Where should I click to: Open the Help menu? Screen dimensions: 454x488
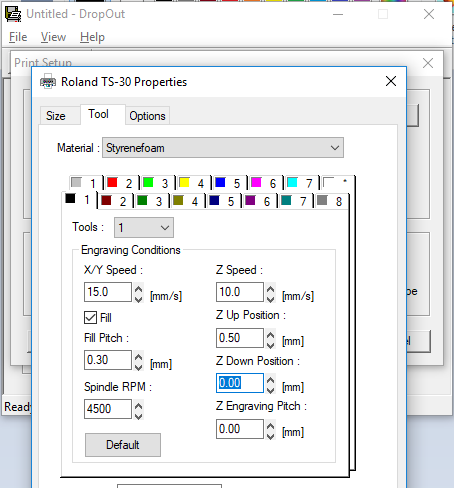point(92,37)
